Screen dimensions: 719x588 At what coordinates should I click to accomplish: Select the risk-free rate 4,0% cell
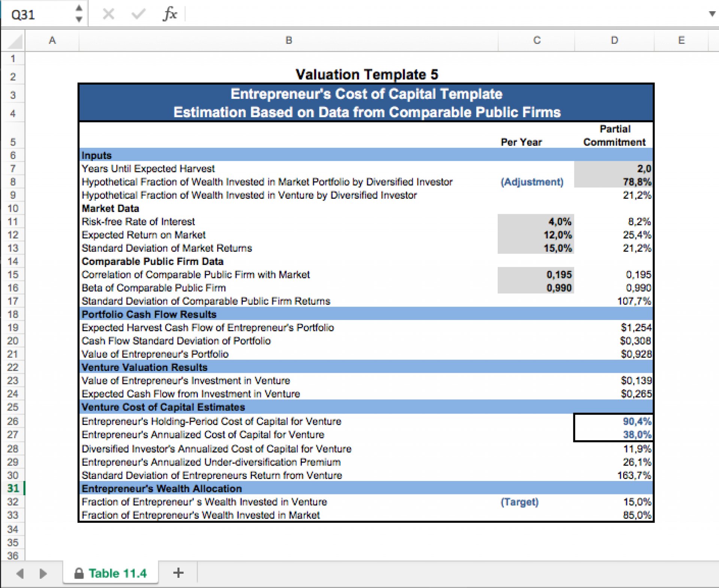(536, 222)
